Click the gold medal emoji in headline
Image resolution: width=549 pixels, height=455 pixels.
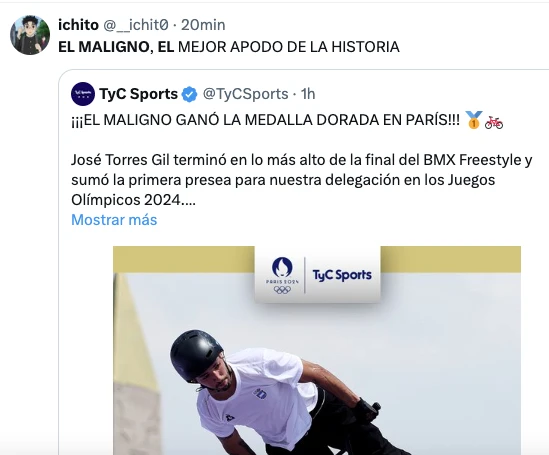pos(474,120)
